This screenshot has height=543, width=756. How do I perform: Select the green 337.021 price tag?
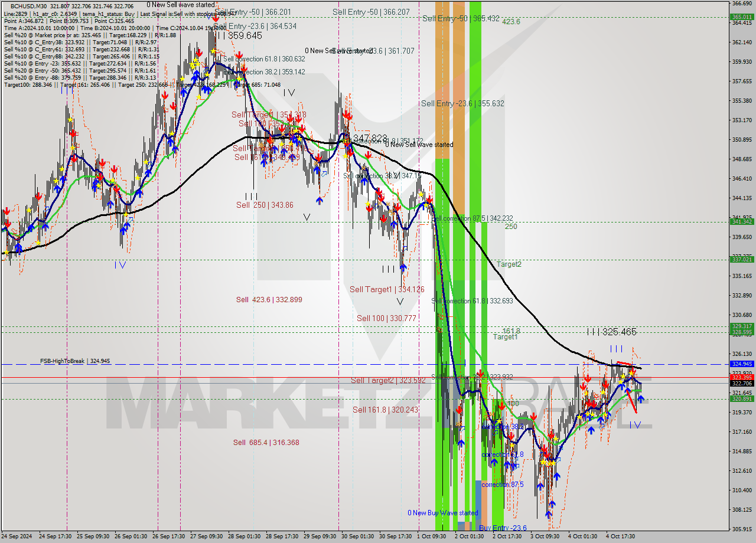(742, 259)
